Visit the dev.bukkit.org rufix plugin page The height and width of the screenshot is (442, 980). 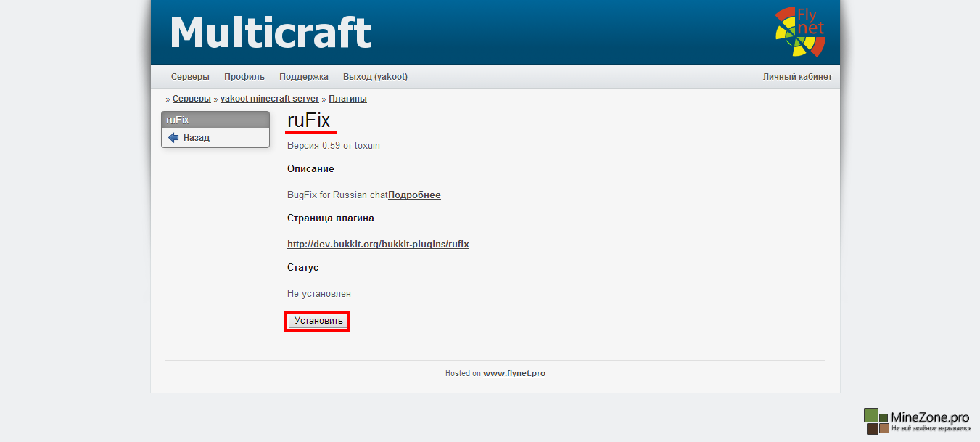point(378,245)
